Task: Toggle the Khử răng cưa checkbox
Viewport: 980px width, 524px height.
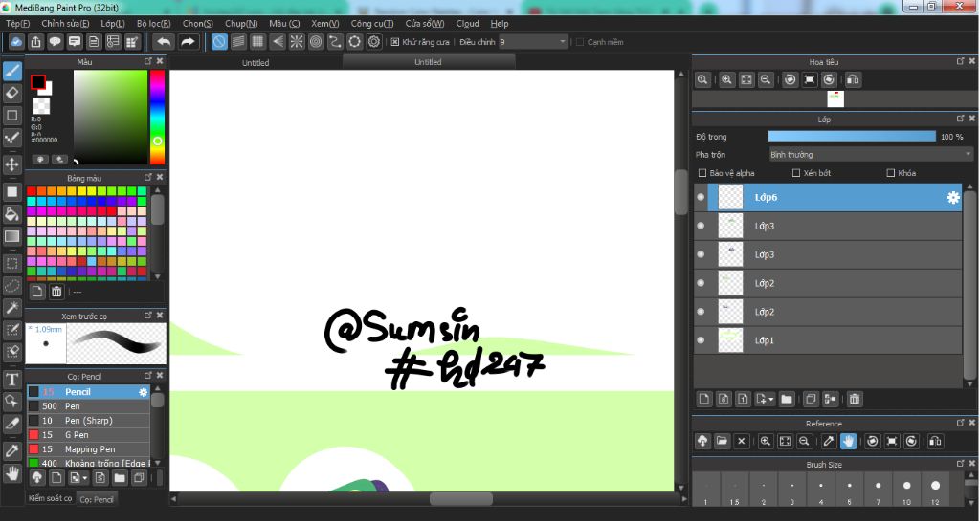Action: 395,42
